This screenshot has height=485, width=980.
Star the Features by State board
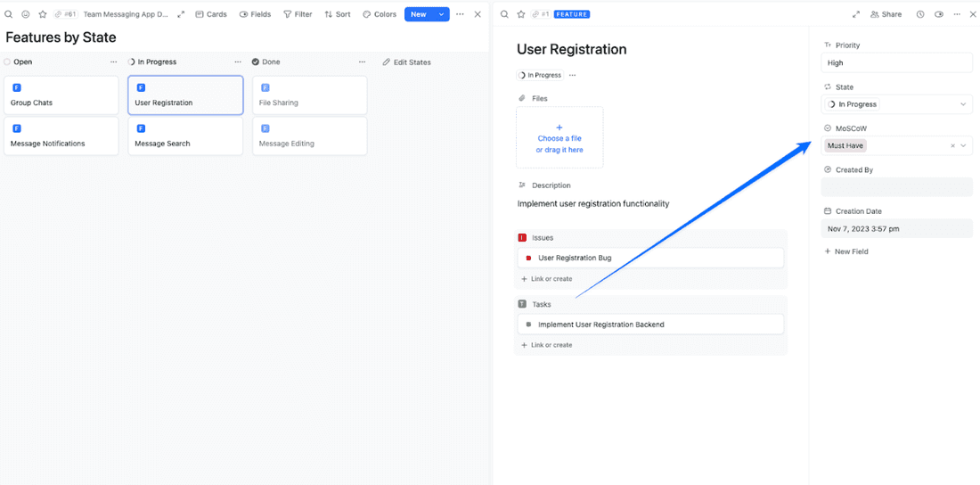point(43,13)
